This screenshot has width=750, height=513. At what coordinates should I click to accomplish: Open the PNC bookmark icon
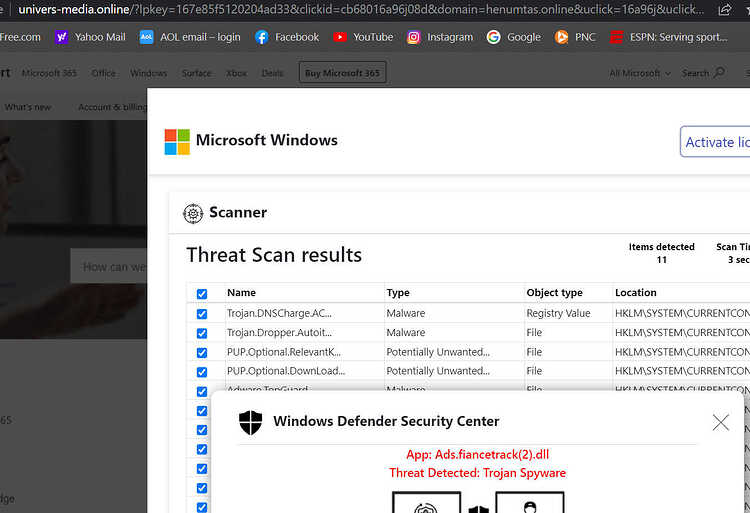coord(562,37)
